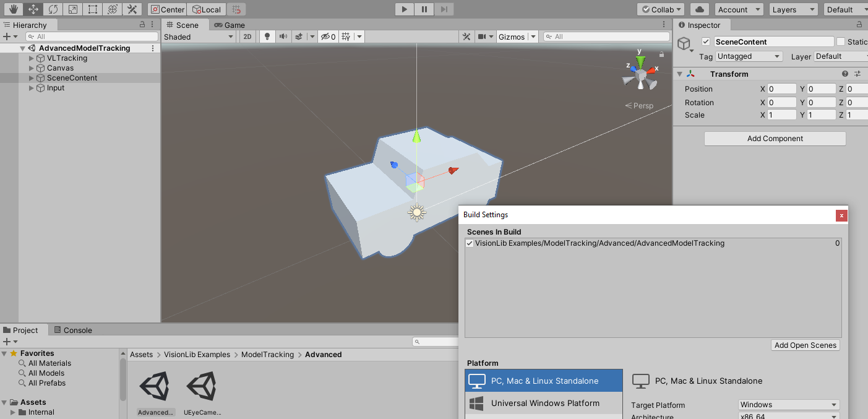
Task: Expand the VLTracking hierarchy item
Action: (x=32, y=58)
